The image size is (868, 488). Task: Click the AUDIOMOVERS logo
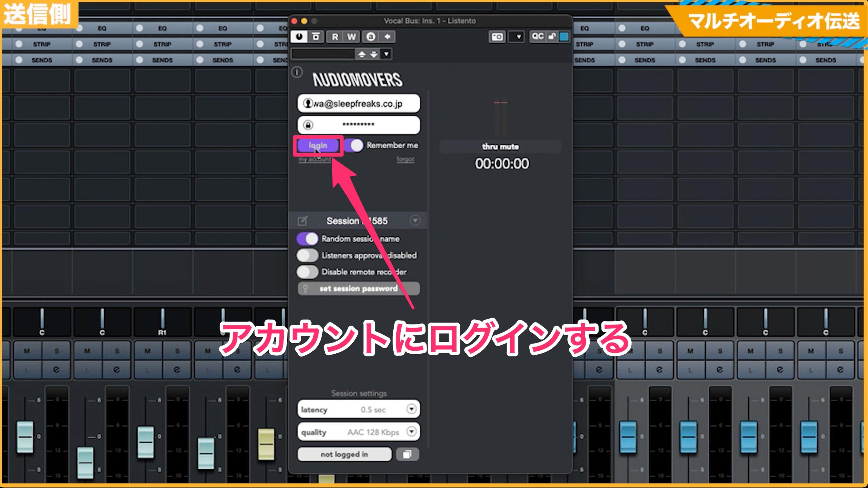pyautogui.click(x=357, y=80)
